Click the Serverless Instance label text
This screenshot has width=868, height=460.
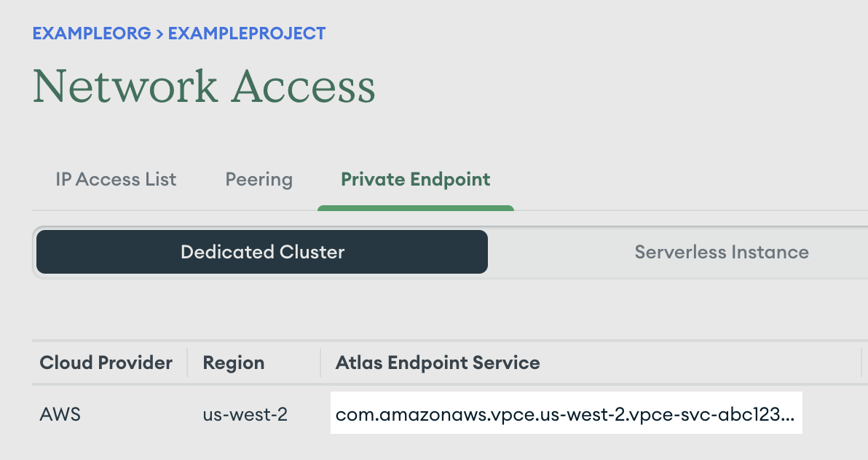(721, 252)
